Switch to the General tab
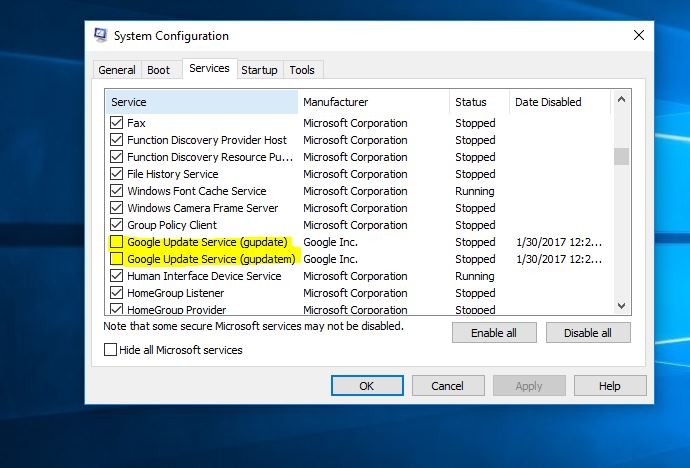Screen dimensions: 690x468 [x=117, y=70]
